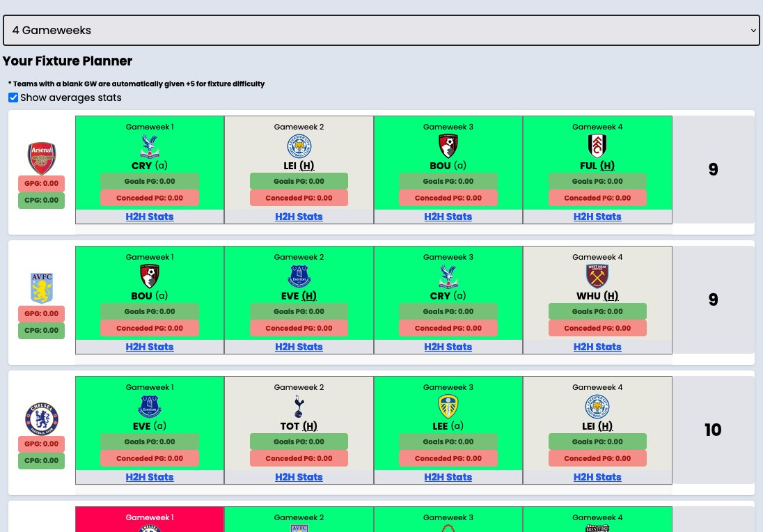Viewport: 763px width, 532px height.
Task: Click the Fulham badge in Arsenal's Gameweek 4
Action: (597, 147)
